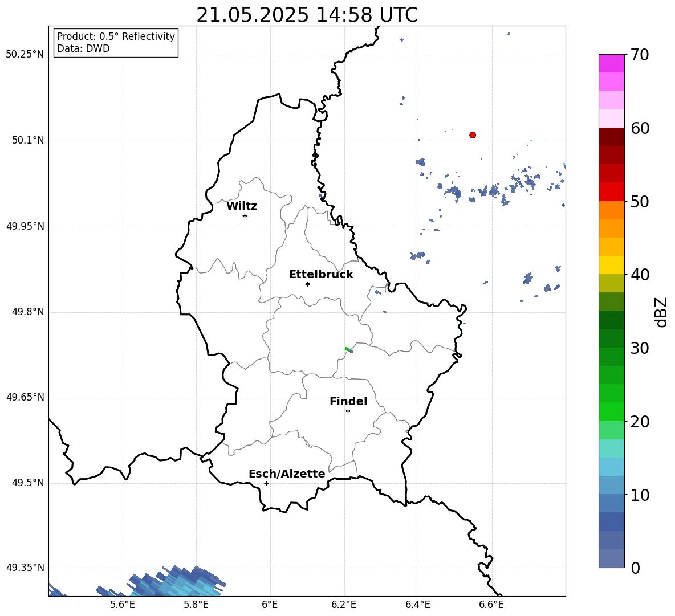Viewport: 675px width, 616px height.
Task: Click the 49.65°N latitude label
Action: tap(25, 397)
